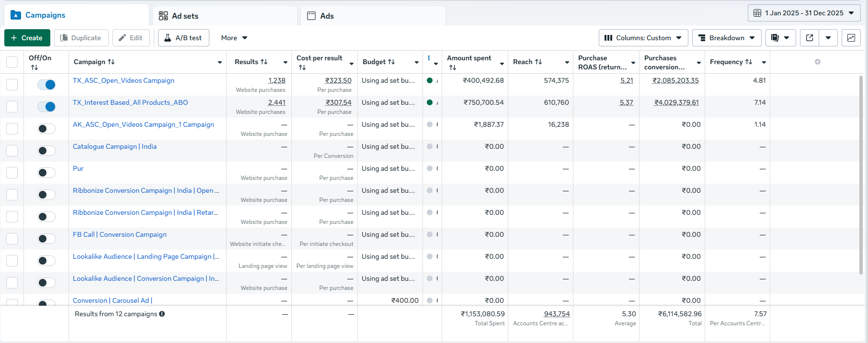This screenshot has height=343, width=868.
Task: Click the A/B test flask button
Action: click(x=183, y=38)
